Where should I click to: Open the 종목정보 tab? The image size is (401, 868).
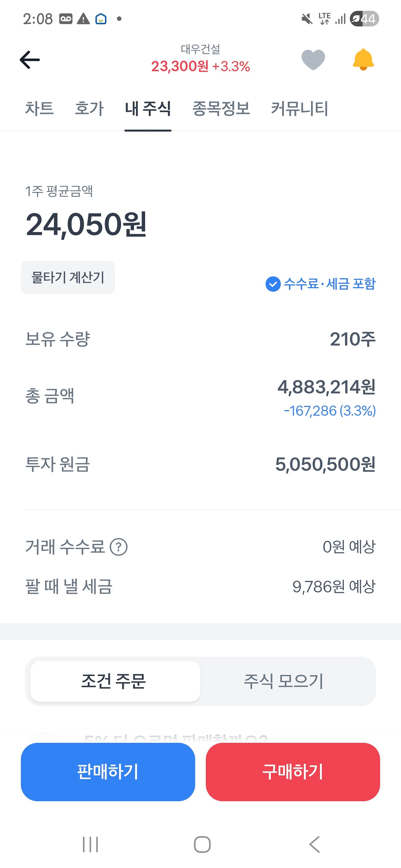pyautogui.click(x=221, y=108)
